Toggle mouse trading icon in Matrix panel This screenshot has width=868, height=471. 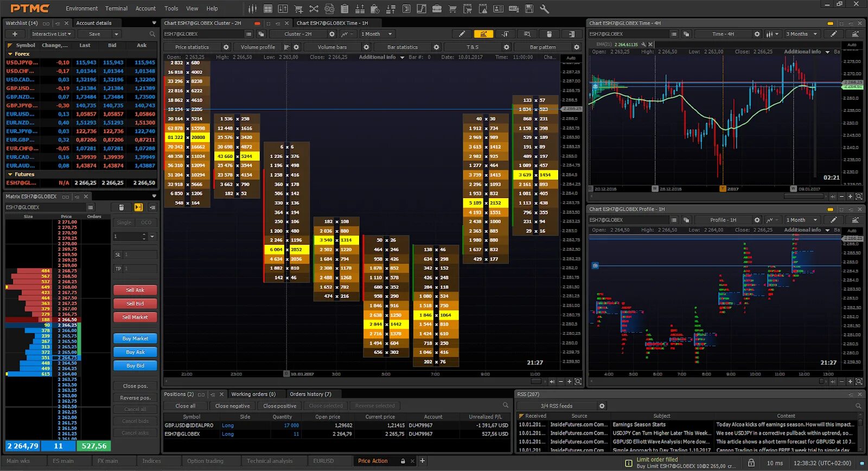[x=122, y=207]
